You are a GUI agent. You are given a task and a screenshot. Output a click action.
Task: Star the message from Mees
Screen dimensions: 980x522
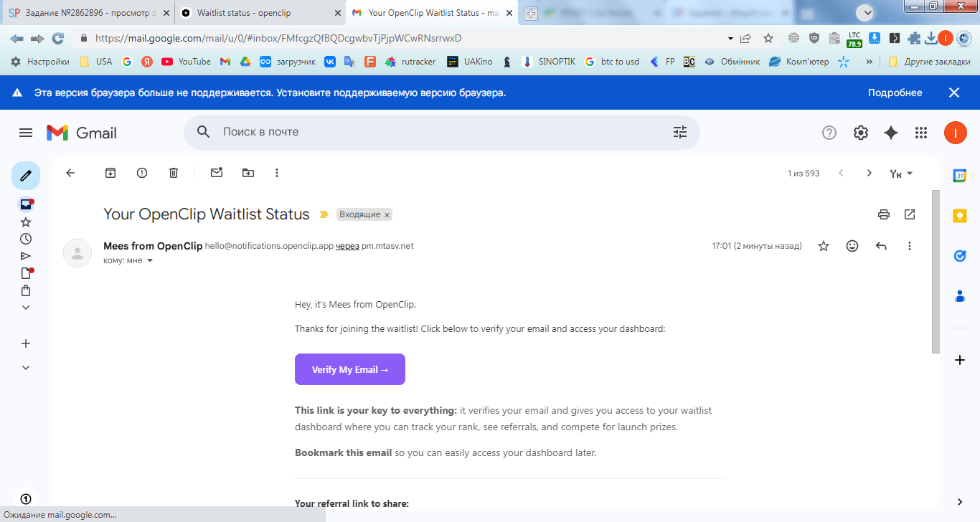(824, 246)
